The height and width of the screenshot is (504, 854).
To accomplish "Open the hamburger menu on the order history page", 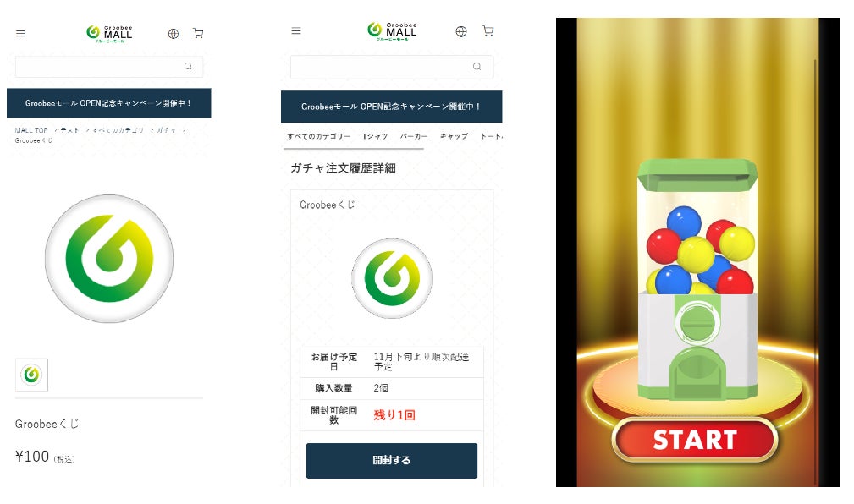I will click(296, 31).
